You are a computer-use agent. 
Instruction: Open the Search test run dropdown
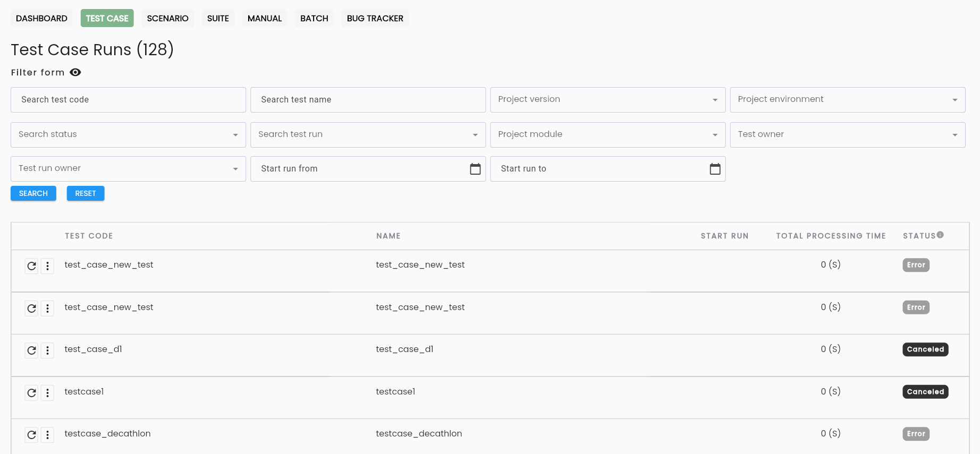tap(368, 135)
